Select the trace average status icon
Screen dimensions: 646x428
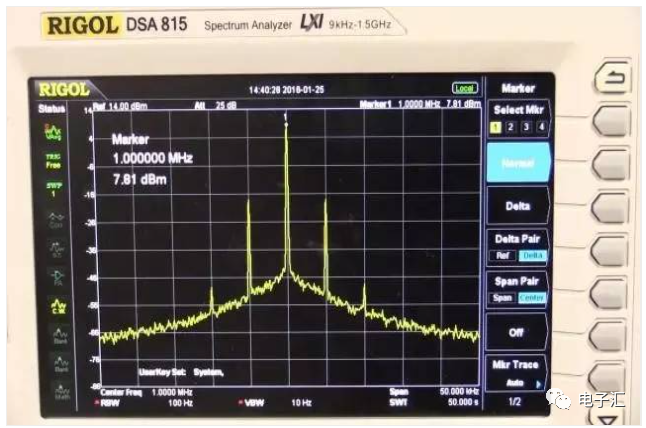(x=53, y=132)
